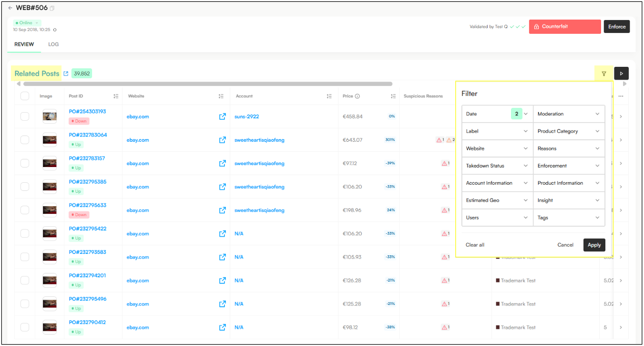
Task: Tick checkbox for post PO#232795633
Action: pyautogui.click(x=25, y=210)
